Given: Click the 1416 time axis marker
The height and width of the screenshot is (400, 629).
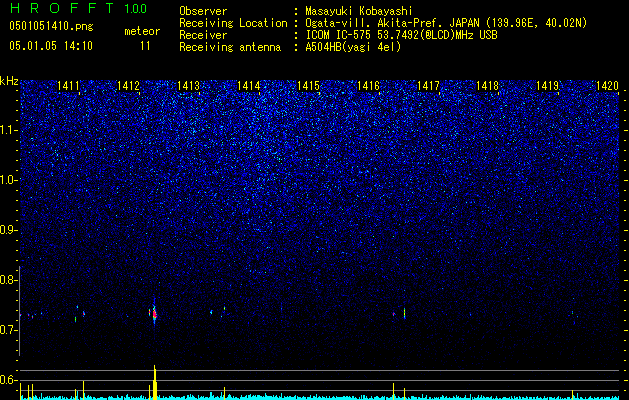Looking at the screenshot, I should [369, 85].
